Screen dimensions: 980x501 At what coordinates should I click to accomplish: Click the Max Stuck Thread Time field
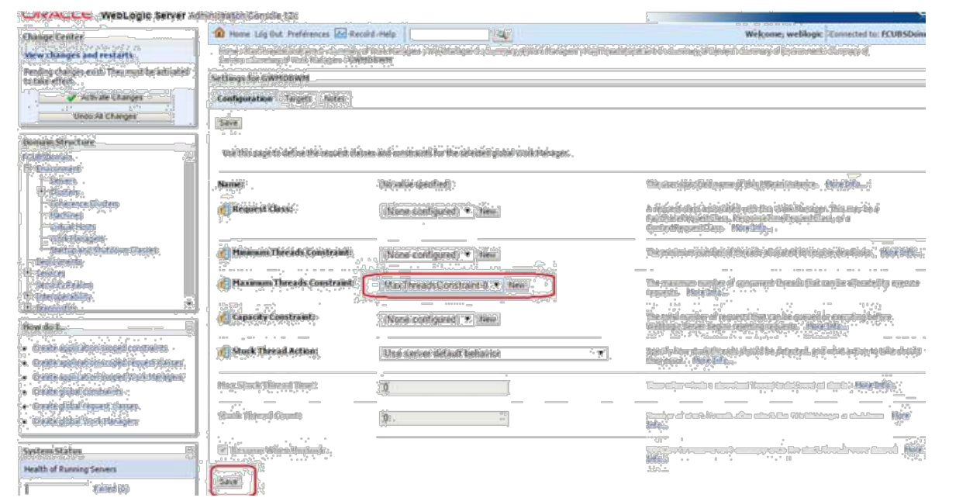(x=444, y=386)
